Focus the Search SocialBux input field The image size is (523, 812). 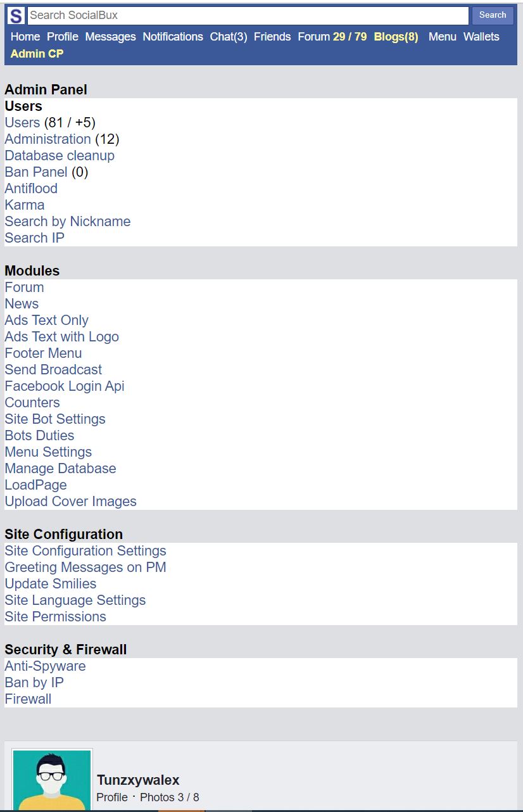tap(248, 15)
